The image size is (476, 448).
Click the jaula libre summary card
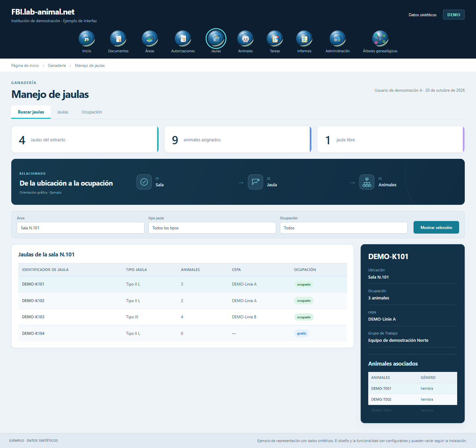[391, 139]
